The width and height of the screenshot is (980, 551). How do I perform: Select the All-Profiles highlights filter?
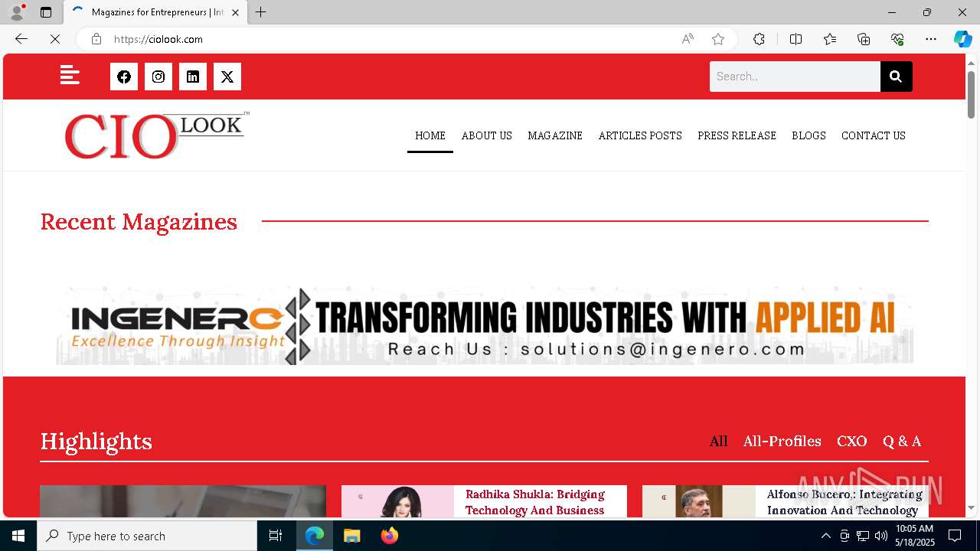coord(782,441)
